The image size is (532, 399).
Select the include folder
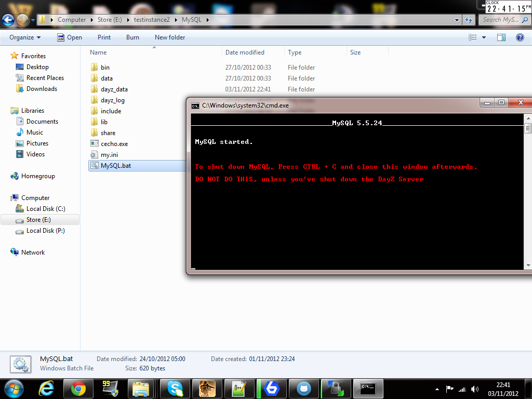(x=111, y=111)
